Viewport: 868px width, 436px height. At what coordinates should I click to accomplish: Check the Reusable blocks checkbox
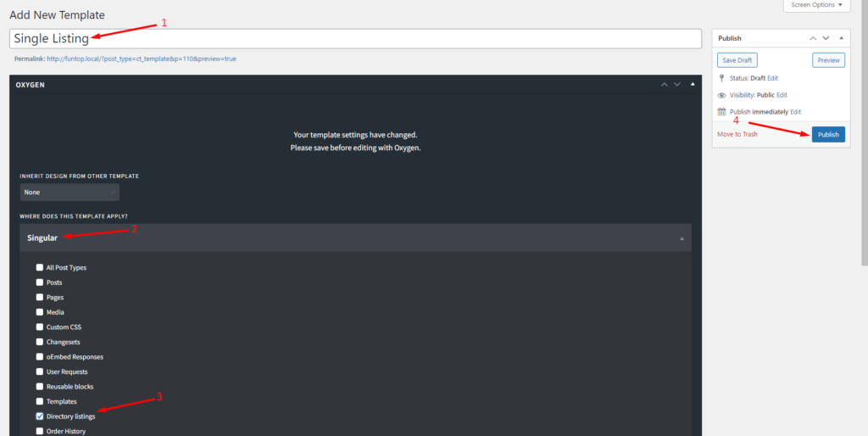[40, 387]
